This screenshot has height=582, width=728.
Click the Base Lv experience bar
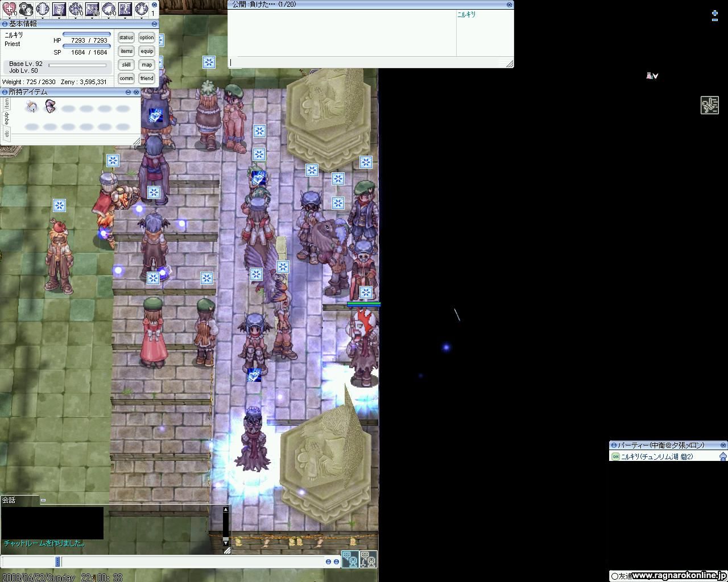click(x=77, y=65)
